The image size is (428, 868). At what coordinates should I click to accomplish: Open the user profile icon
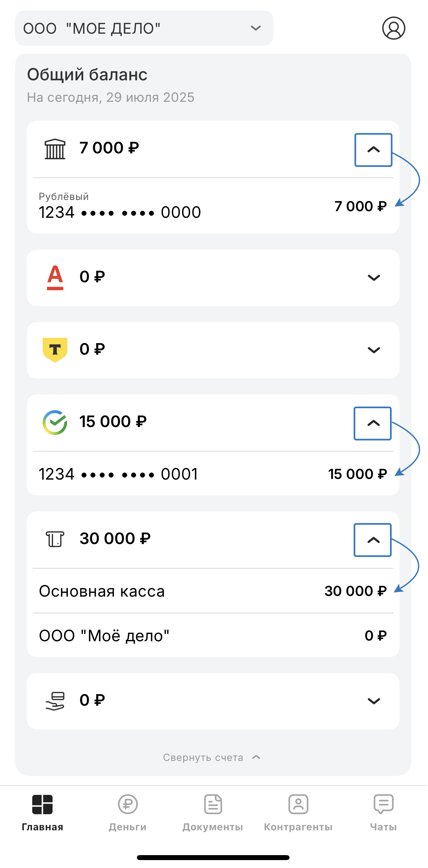click(394, 28)
